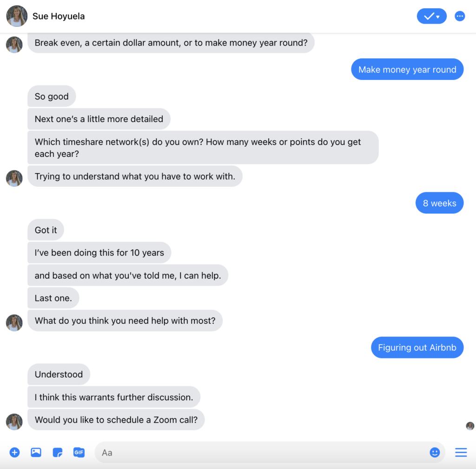This screenshot has height=469, width=476.
Task: Choose a sticker from sticker icon
Action: [x=57, y=452]
